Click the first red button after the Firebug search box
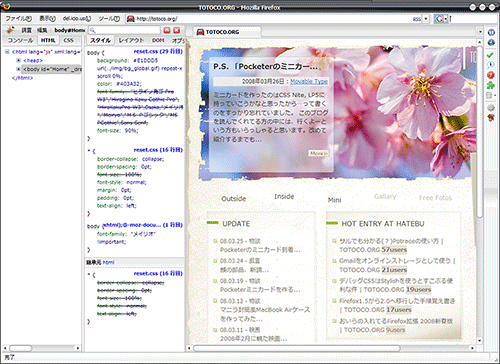Viewport: 500px width, 364px height. point(167,30)
